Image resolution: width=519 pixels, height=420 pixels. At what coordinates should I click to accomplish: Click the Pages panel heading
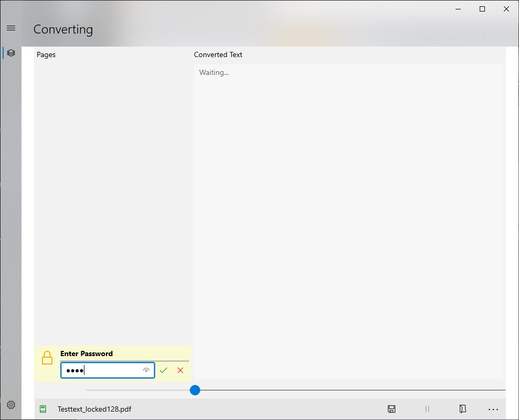point(46,54)
